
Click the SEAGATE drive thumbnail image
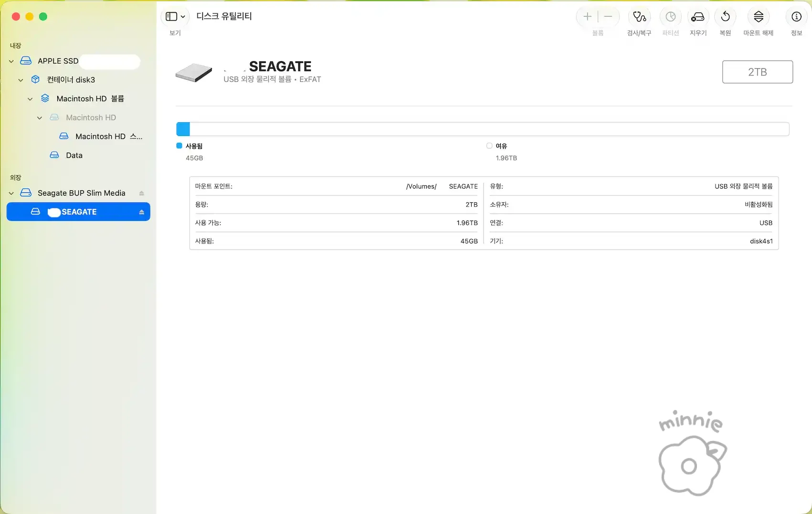click(x=194, y=73)
